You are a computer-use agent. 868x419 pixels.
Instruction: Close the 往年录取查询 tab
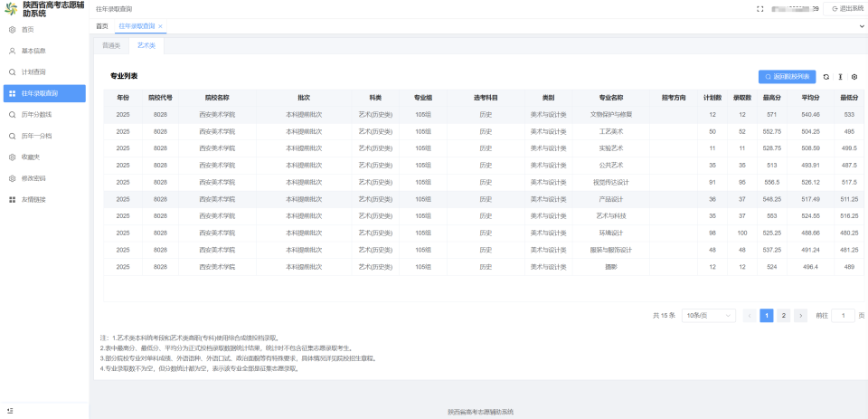[x=160, y=26]
